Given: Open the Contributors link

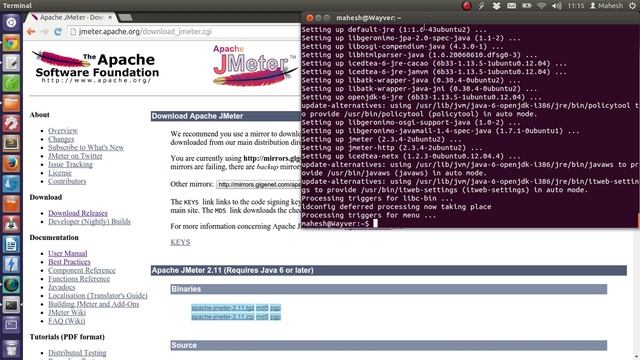Looking at the screenshot, I should tap(67, 181).
